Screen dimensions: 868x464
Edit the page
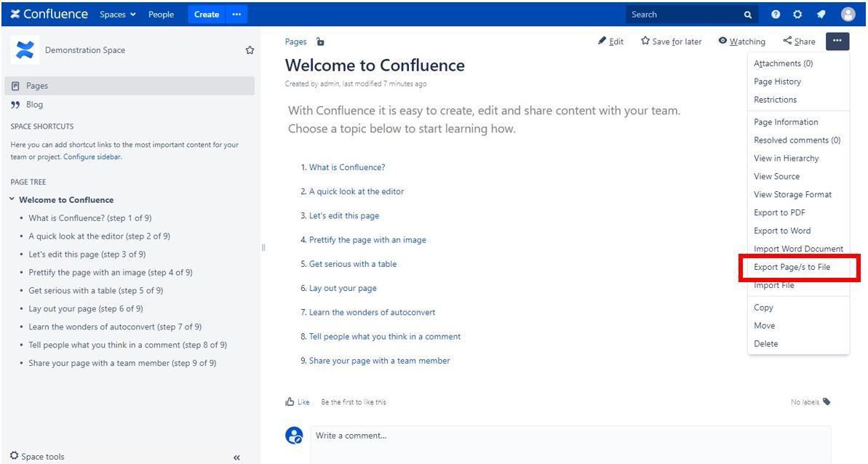610,41
